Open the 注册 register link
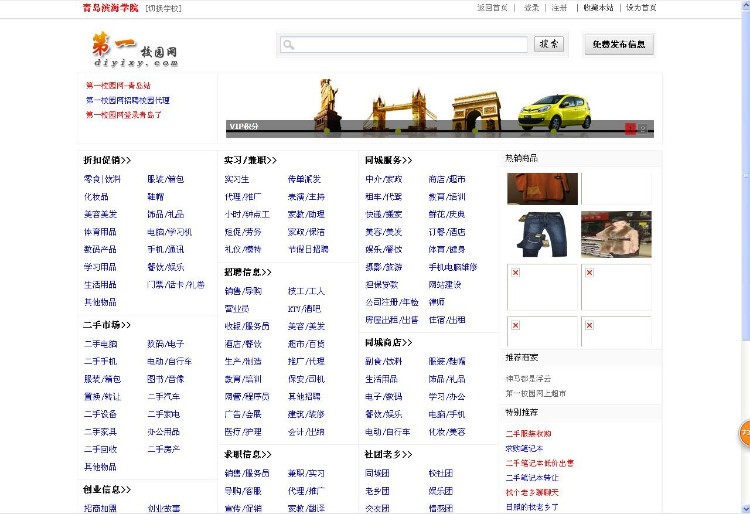Viewport: 750px width, 514px height. (559, 8)
